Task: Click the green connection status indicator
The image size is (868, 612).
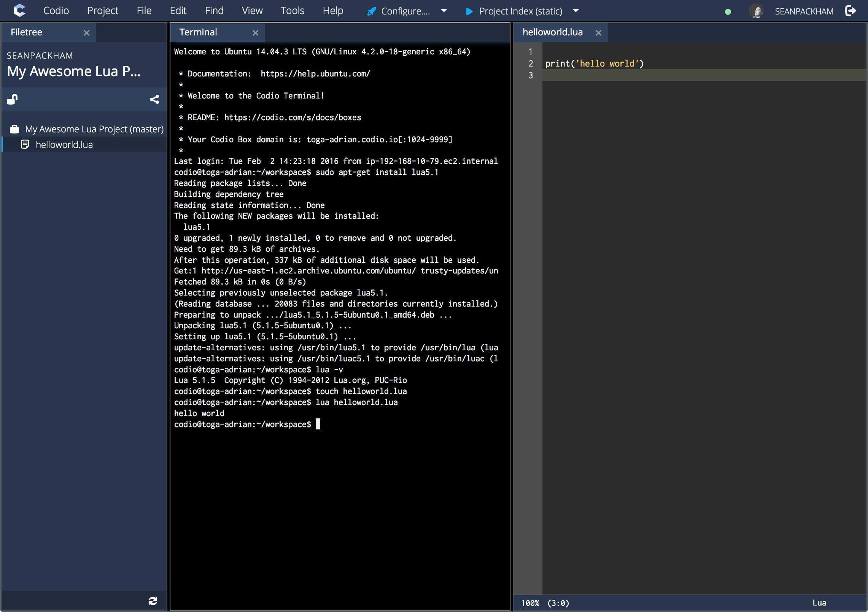Action: 728,11
